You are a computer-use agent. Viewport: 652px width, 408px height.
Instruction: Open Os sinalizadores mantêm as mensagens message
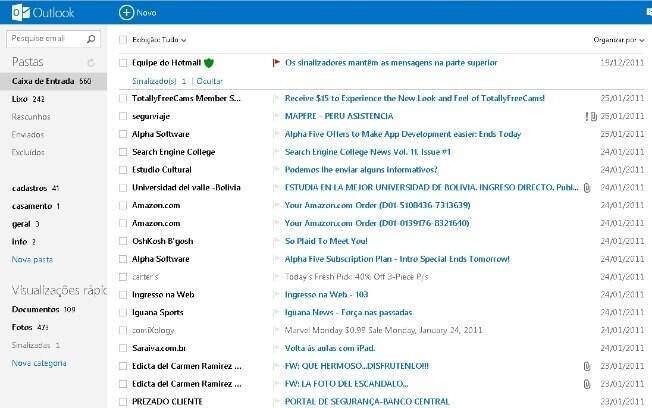coord(391,63)
